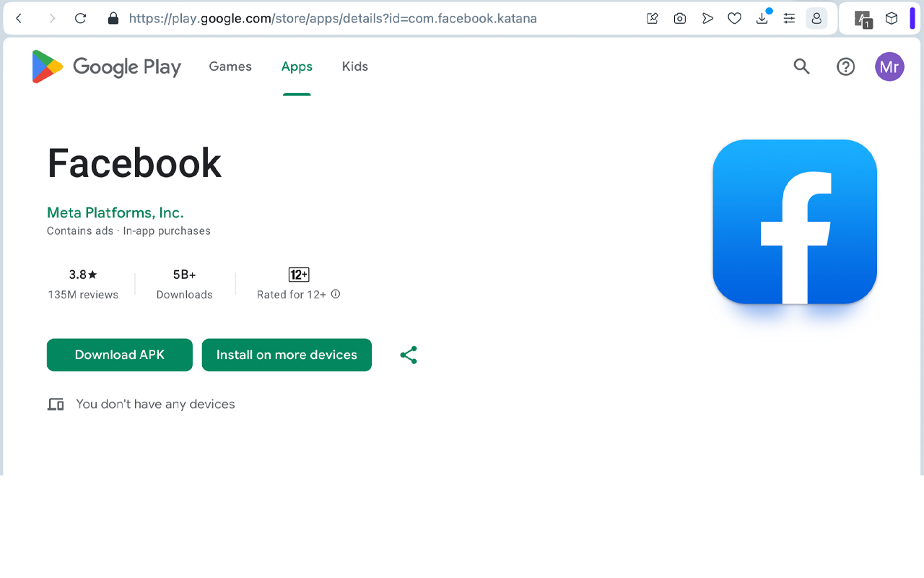924x578 pixels.
Task: Click the URL address bar text
Action: click(333, 19)
